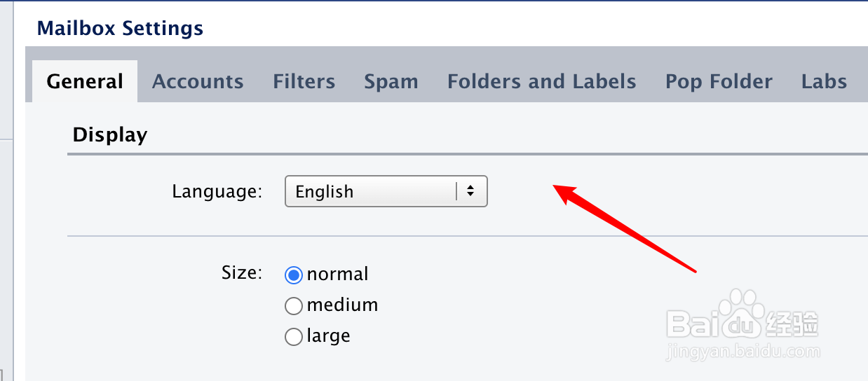
Task: Select the General tab
Action: [85, 82]
